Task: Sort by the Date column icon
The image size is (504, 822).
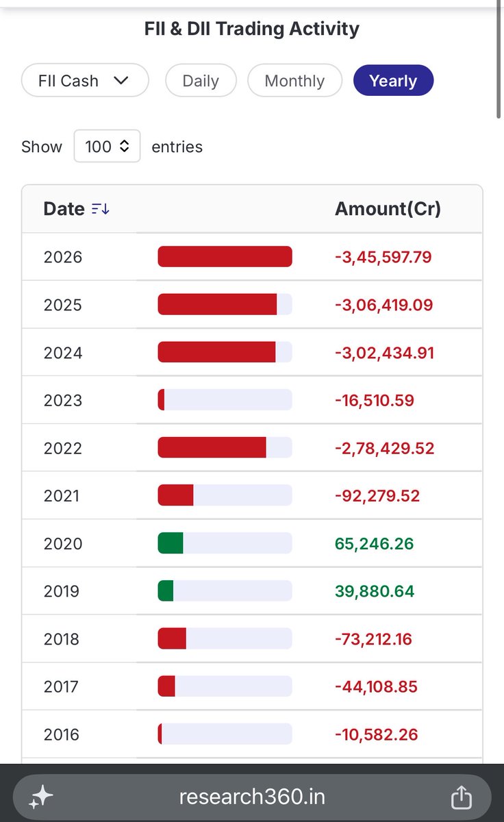Action: click(100, 209)
